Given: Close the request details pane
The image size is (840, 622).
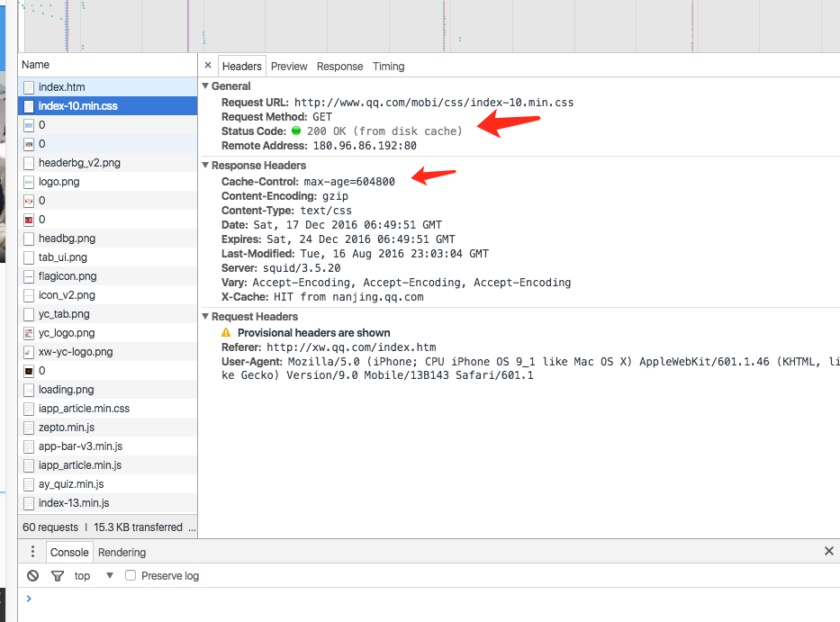Looking at the screenshot, I should [x=208, y=66].
